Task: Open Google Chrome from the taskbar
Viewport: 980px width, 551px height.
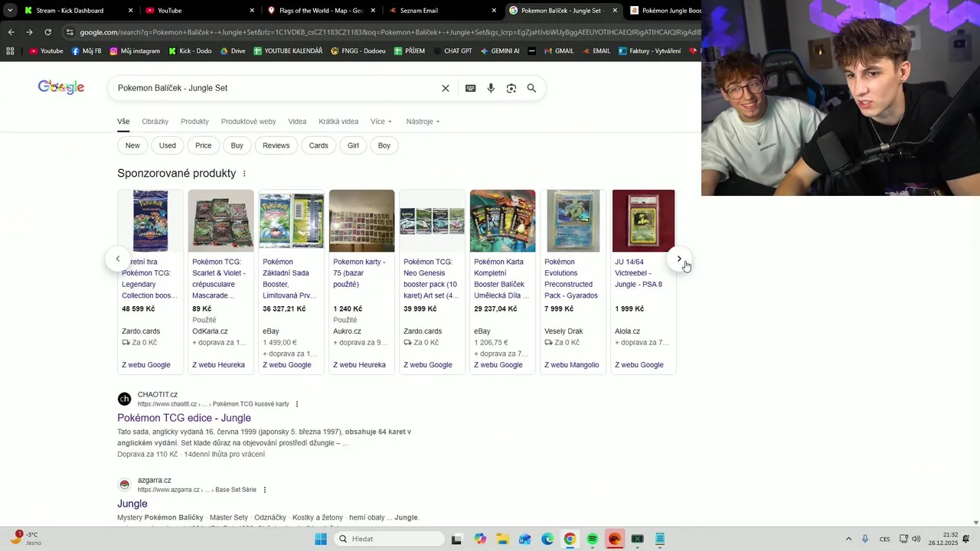Action: click(570, 539)
